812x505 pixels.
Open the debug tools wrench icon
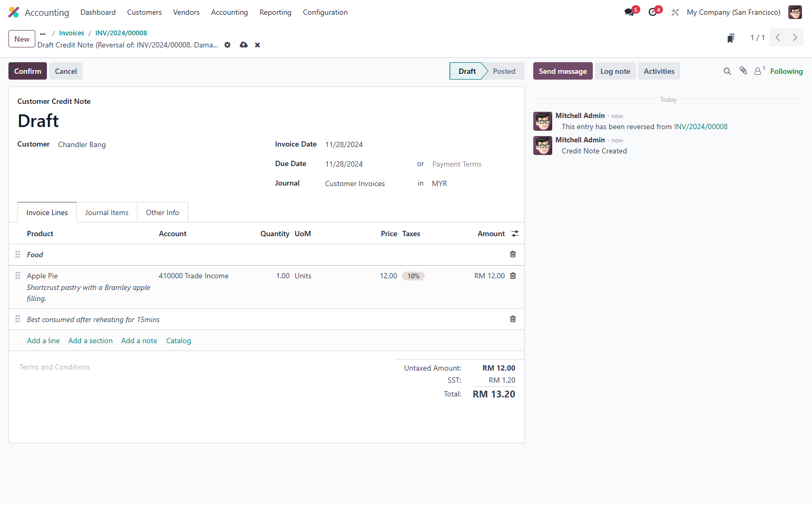[675, 12]
